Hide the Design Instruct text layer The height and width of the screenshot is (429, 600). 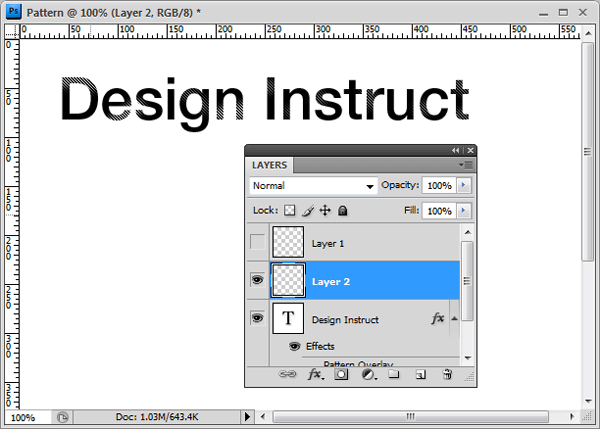(x=257, y=318)
